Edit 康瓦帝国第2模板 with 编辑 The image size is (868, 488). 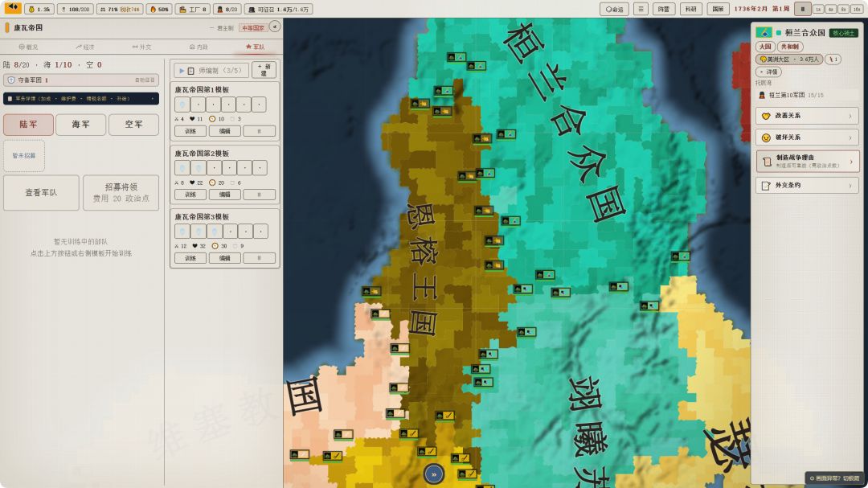pyautogui.click(x=225, y=195)
